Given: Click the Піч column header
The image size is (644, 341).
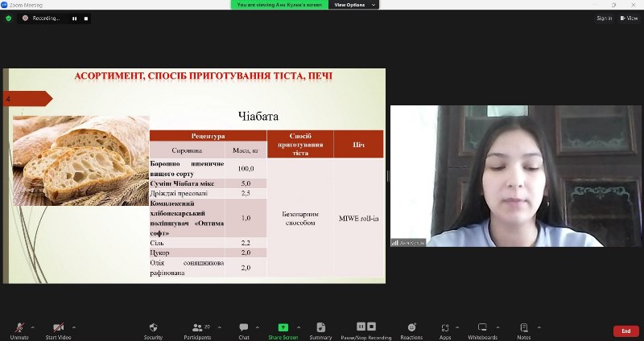Looking at the screenshot, I should (358, 145).
